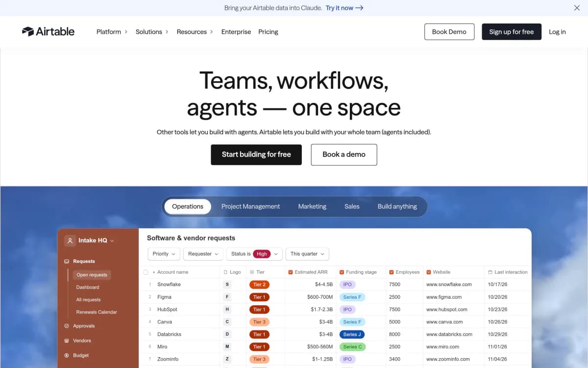
Task: Switch to the Project Management tab
Action: [x=250, y=207]
